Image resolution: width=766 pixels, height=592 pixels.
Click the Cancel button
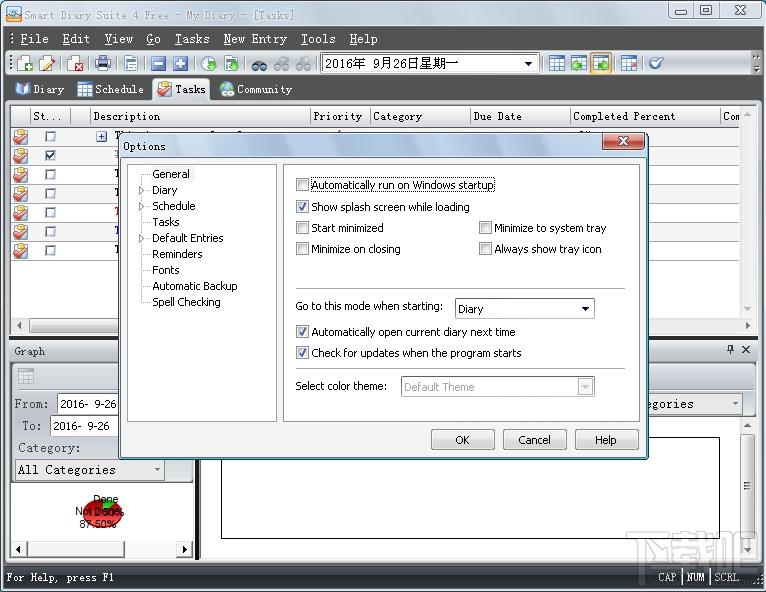point(534,440)
